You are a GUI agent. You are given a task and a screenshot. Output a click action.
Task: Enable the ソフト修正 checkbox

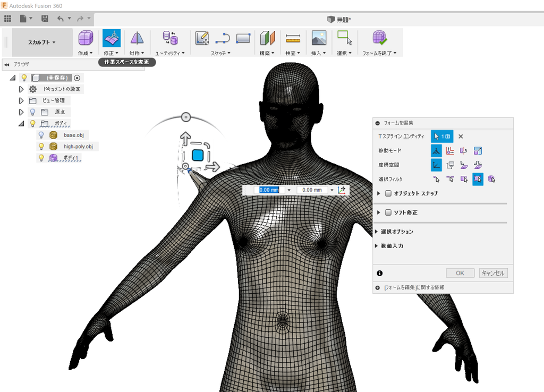tap(388, 212)
